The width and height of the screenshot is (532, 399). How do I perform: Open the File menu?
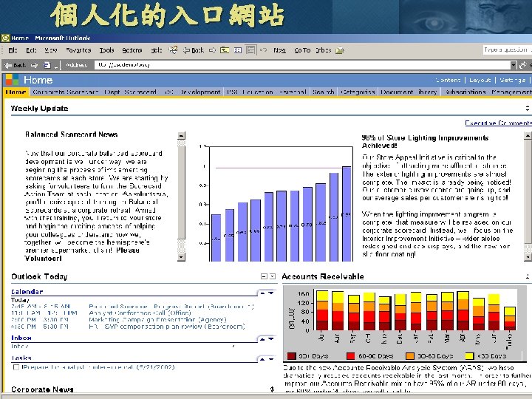(x=13, y=50)
